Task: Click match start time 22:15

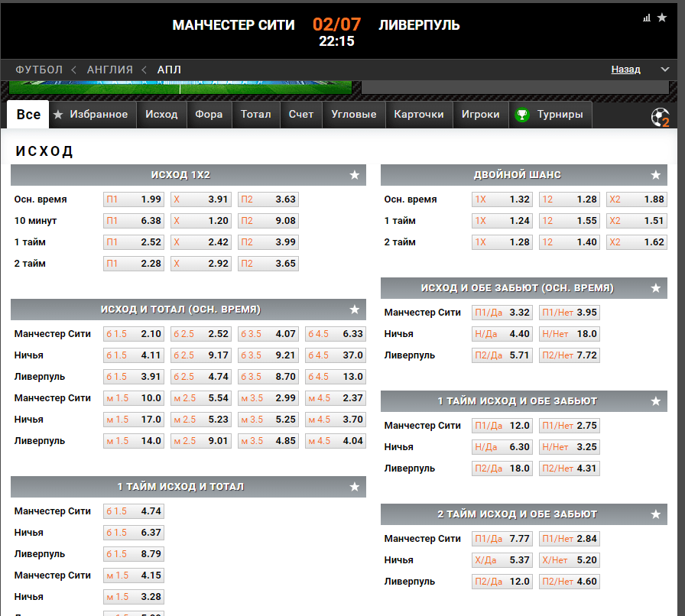Action: pos(336,41)
